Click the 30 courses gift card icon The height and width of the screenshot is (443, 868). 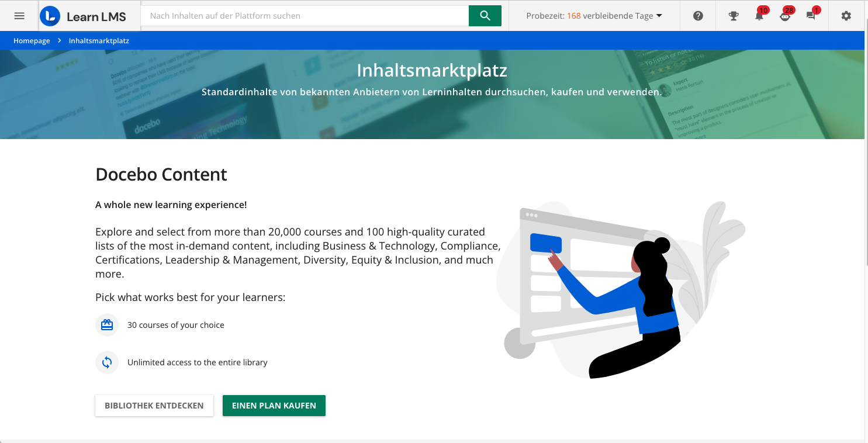(107, 325)
